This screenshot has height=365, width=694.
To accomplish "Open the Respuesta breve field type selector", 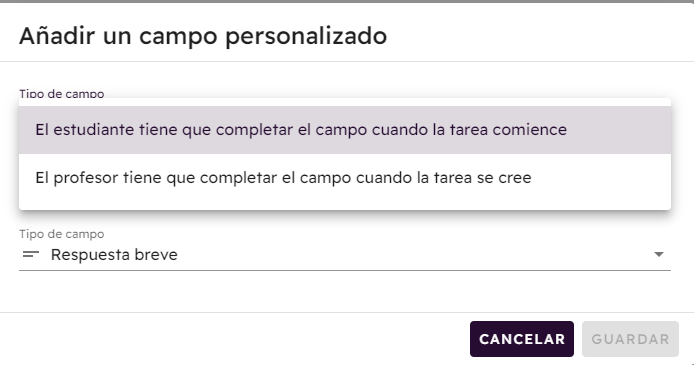I will (345, 254).
